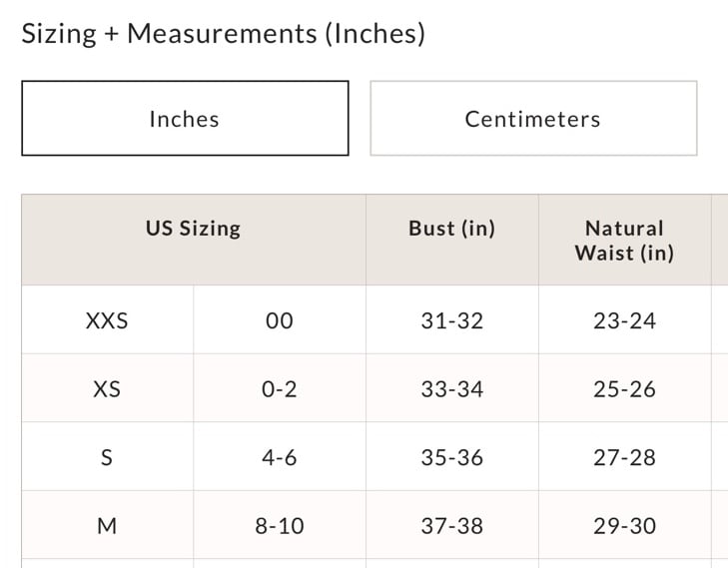Click the 00 numeric size cell
Viewport: 728px width, 568px height.
280,319
